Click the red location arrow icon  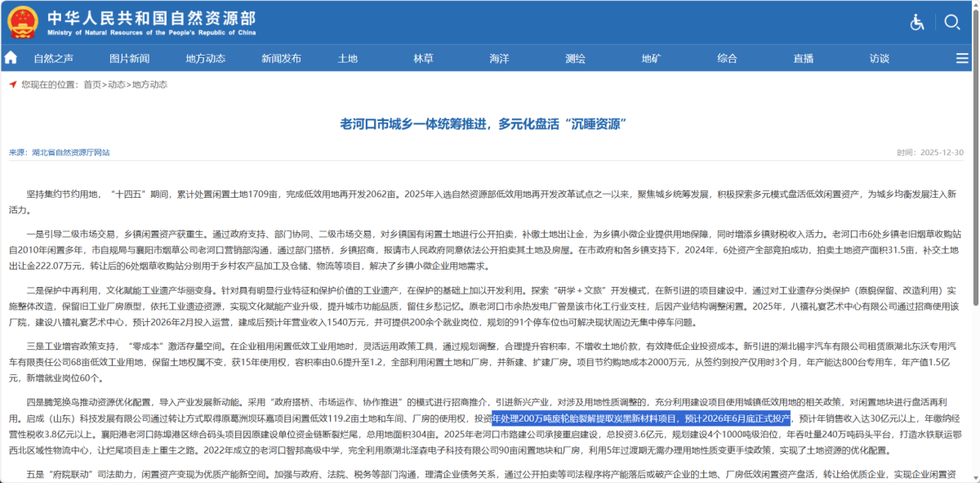13,84
